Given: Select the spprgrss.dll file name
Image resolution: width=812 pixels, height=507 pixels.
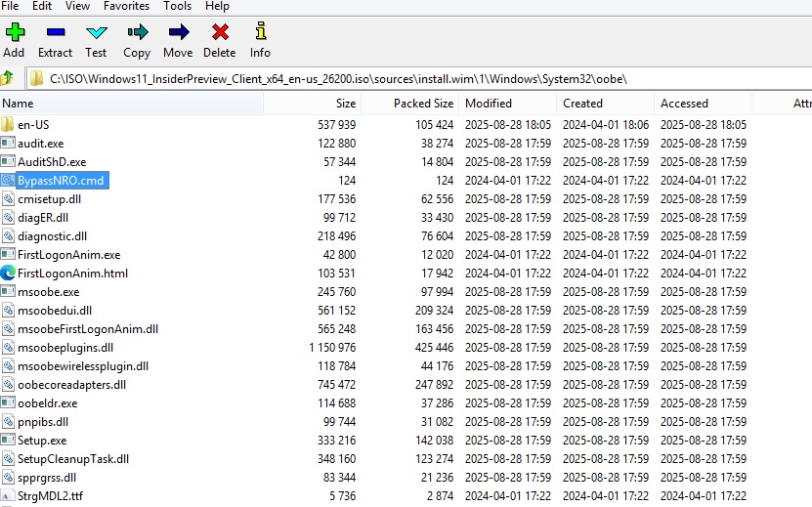Looking at the screenshot, I should (x=47, y=478).
